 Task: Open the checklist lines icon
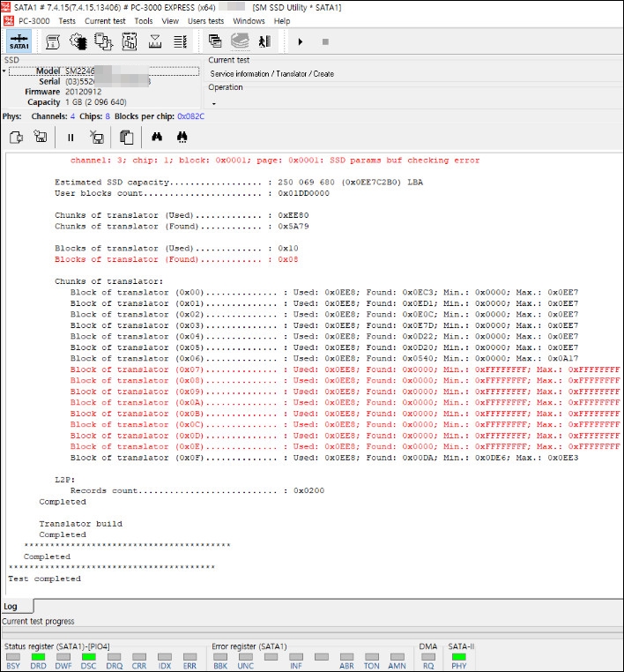(x=181, y=41)
